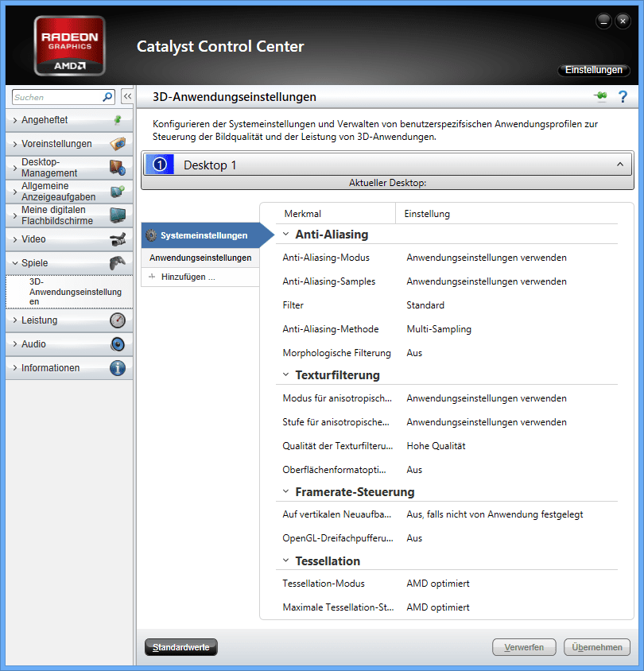Image resolution: width=644 pixels, height=671 pixels.
Task: Change Qualität der Texturfilterung Hohe Qualität
Action: tap(436, 446)
